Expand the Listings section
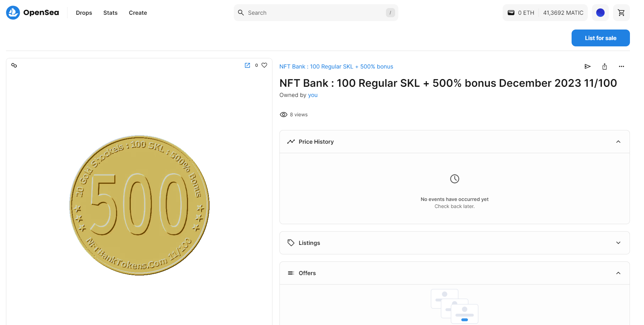 (x=618, y=243)
